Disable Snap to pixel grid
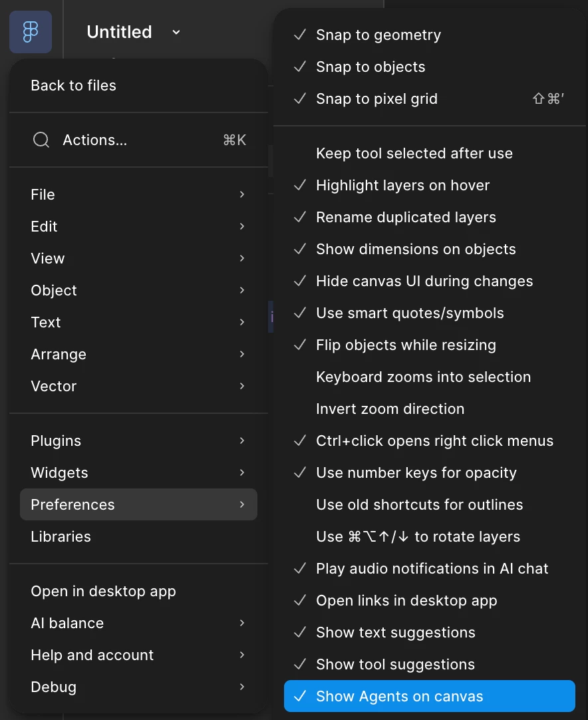This screenshot has width=588, height=720. coord(429,98)
